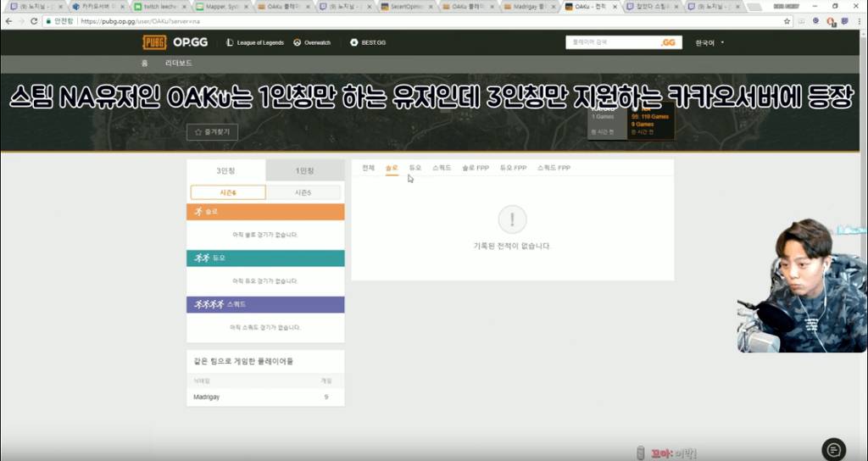The height and width of the screenshot is (461, 868).
Task: Select the 솔로 match filter tab
Action: 392,168
